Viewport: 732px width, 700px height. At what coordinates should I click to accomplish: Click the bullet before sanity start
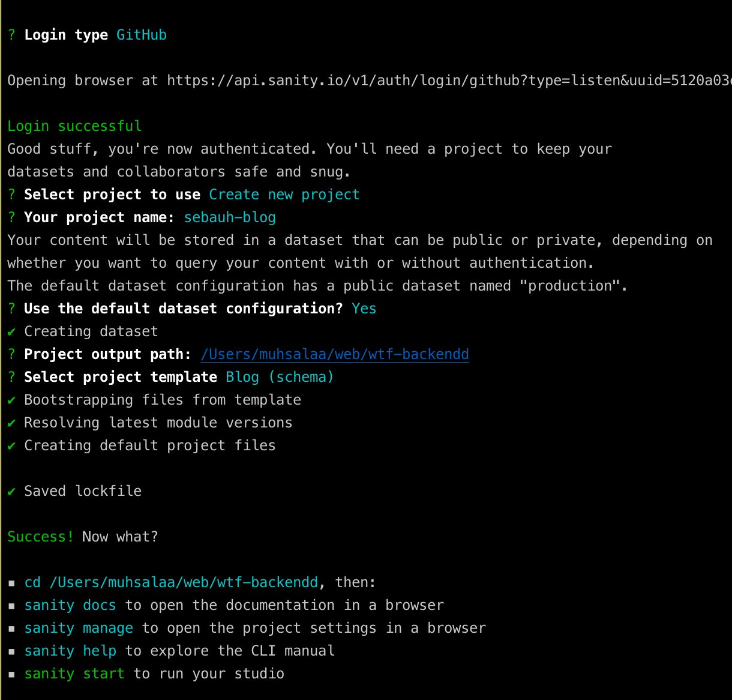(x=11, y=674)
